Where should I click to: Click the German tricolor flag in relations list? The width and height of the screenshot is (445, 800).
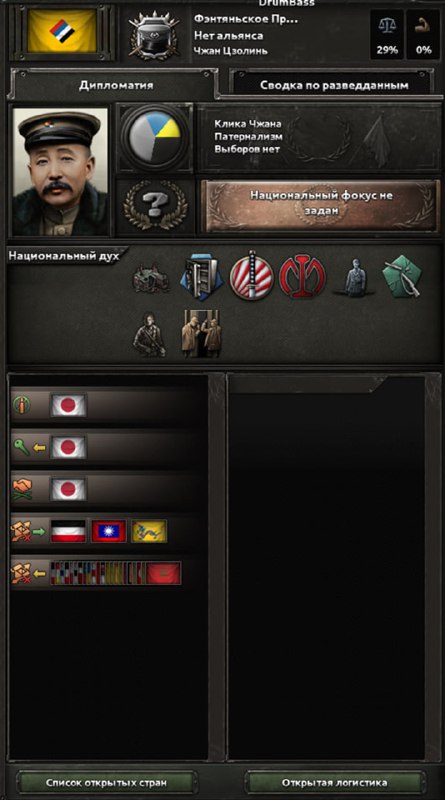pos(68,531)
